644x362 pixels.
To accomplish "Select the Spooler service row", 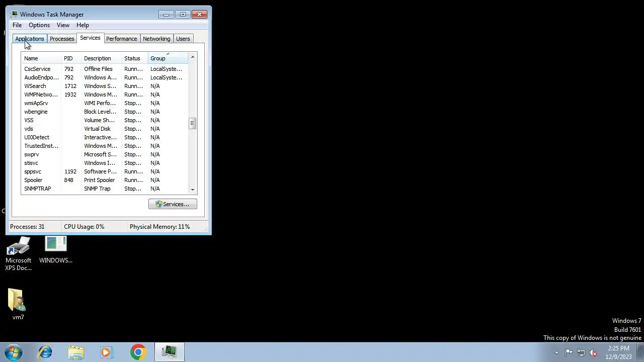I will point(105,180).
